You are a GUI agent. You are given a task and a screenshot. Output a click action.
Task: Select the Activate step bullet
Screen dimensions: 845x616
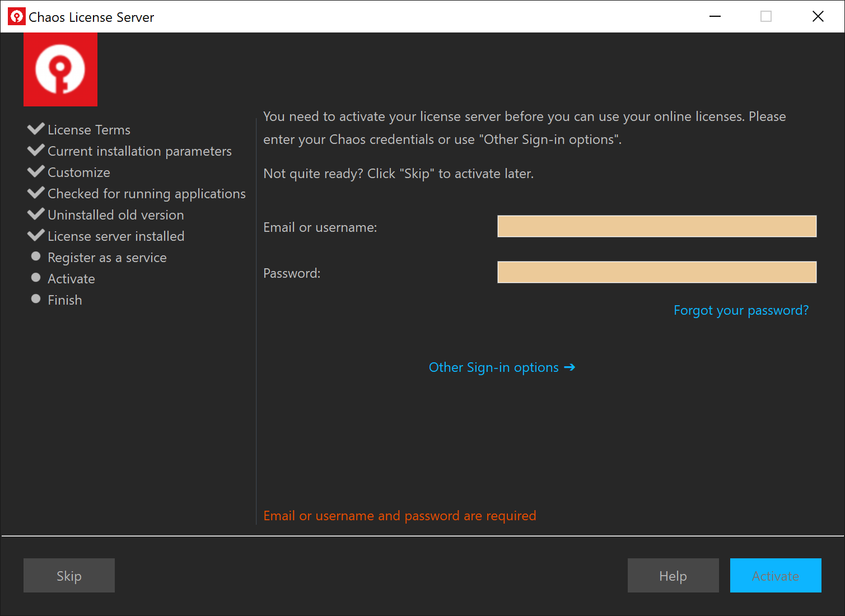click(35, 277)
